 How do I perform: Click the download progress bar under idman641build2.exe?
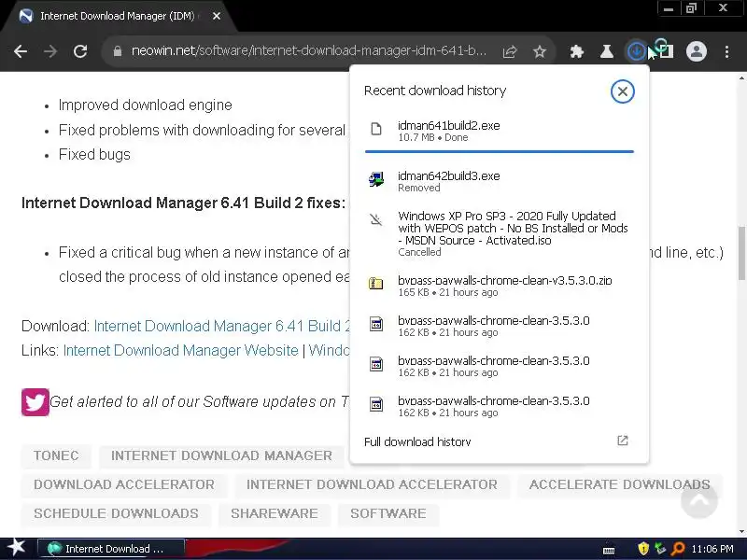pos(499,151)
